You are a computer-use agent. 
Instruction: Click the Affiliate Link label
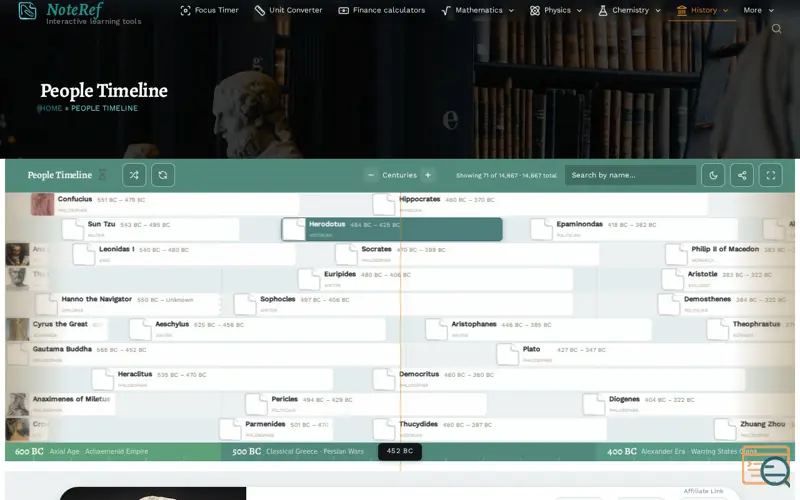pos(703,491)
